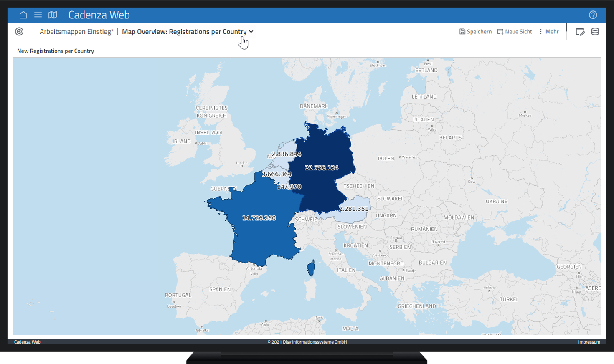The width and height of the screenshot is (614, 364).
Task: Create a new view with Neue Sicht
Action: click(x=515, y=32)
